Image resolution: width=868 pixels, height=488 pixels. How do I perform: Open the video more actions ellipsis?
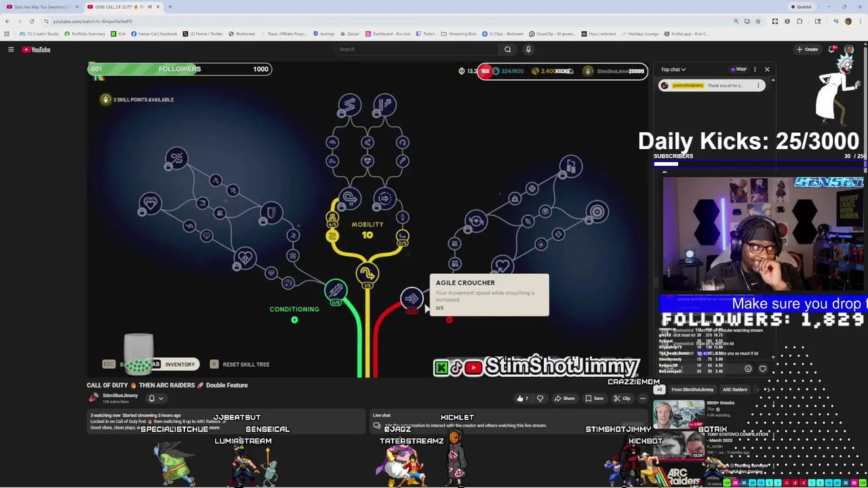(642, 399)
